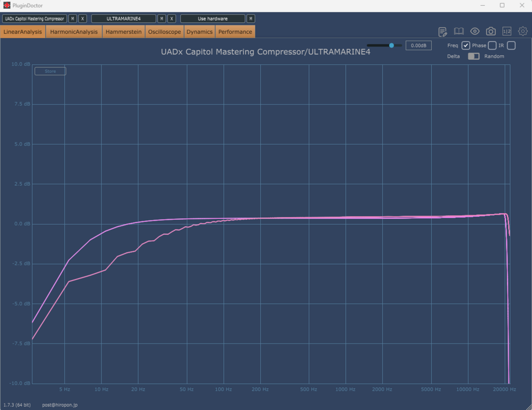Click the graph title UADx Capitol Mastering Compressor/ULTRAMARINE4
Image resolution: width=532 pixels, height=410 pixels.
(265, 52)
